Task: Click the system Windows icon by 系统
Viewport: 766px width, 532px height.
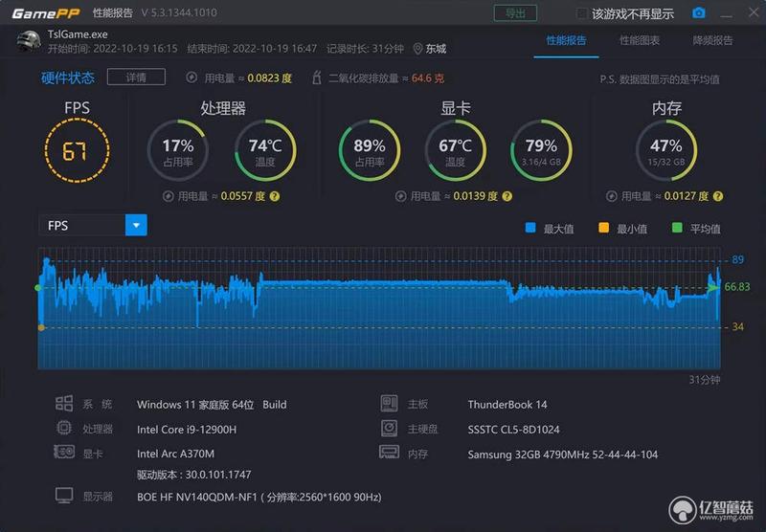Action: click(x=64, y=404)
